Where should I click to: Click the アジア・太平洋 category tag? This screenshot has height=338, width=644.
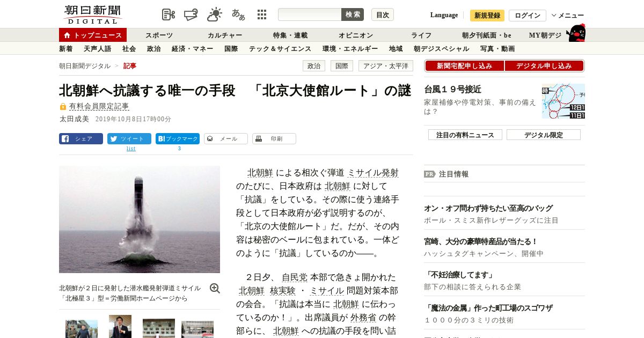[x=385, y=66]
